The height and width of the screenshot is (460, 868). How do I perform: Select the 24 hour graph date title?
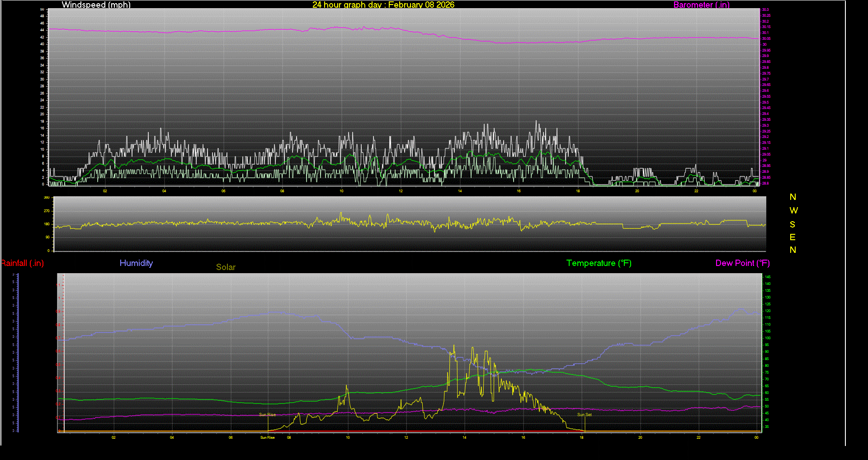(x=383, y=5)
